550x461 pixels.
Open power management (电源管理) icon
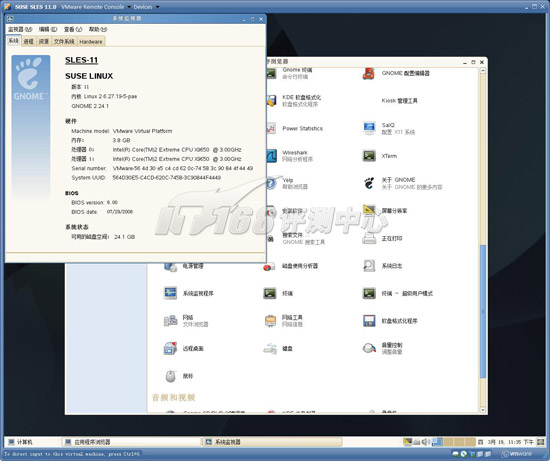click(170, 266)
